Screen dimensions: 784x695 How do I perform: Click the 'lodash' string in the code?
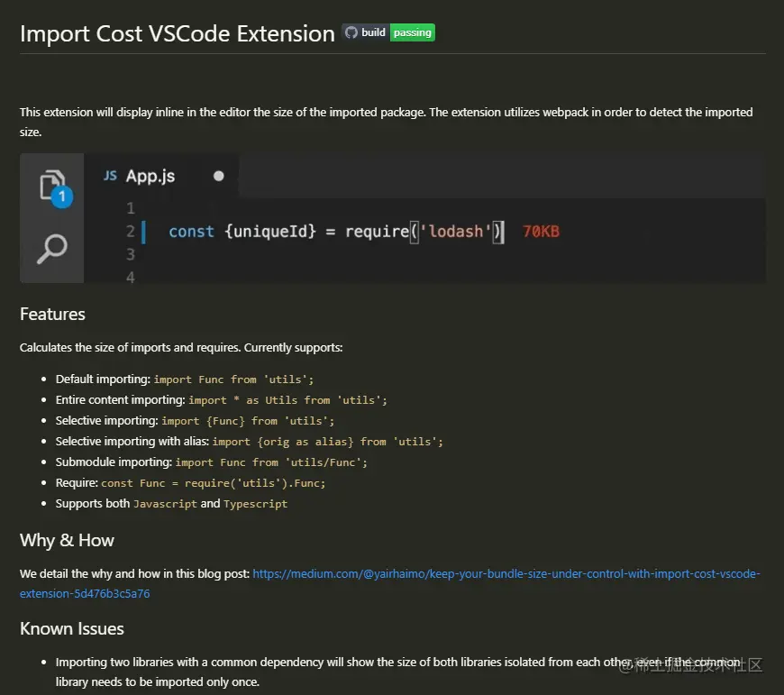(455, 232)
